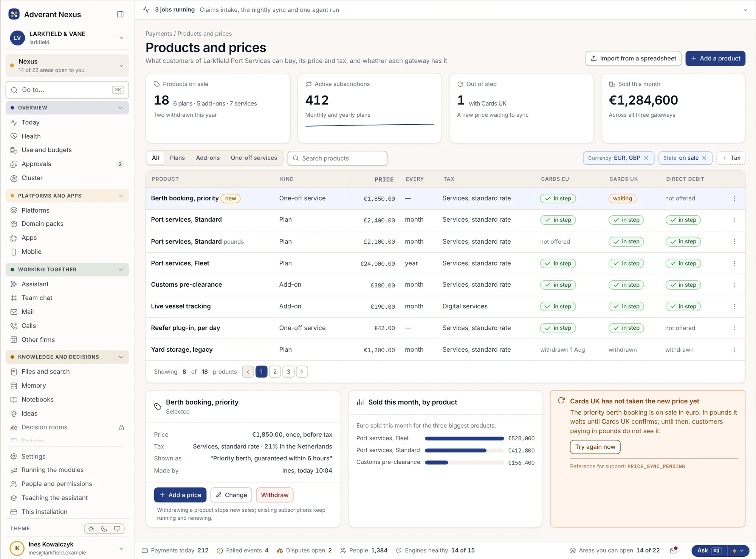
Task: Click Change for Berth booking, priority
Action: (x=231, y=495)
